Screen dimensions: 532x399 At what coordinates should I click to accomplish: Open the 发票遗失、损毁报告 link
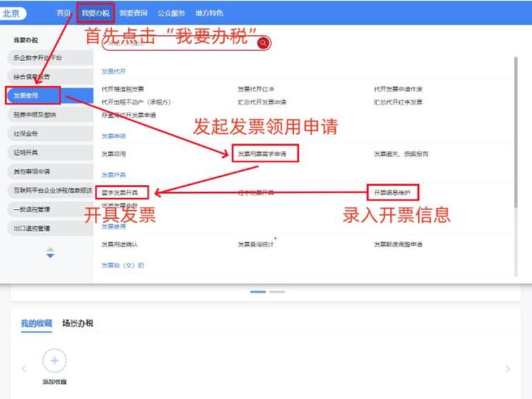click(x=401, y=154)
